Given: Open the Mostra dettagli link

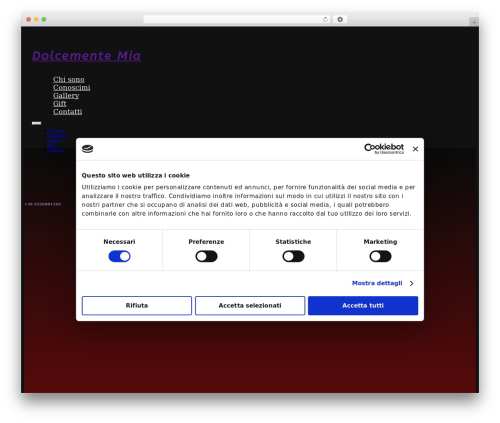Looking at the screenshot, I should [377, 283].
